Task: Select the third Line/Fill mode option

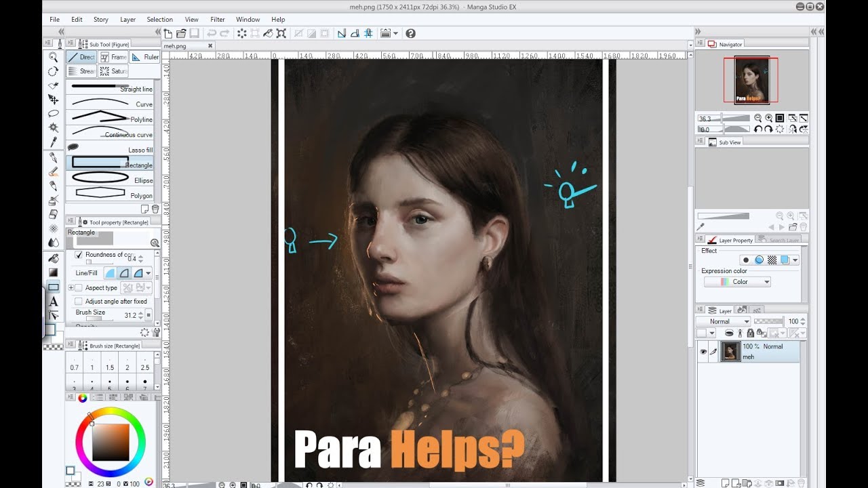Action: [138, 272]
